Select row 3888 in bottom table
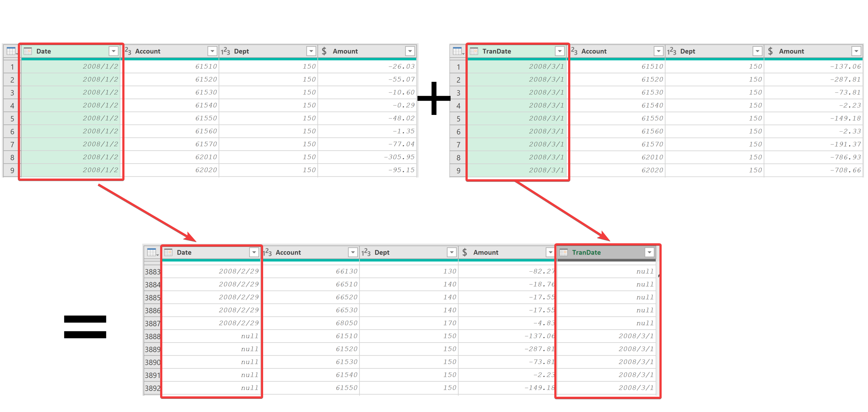Viewport: 868px width, 412px height. 152,336
